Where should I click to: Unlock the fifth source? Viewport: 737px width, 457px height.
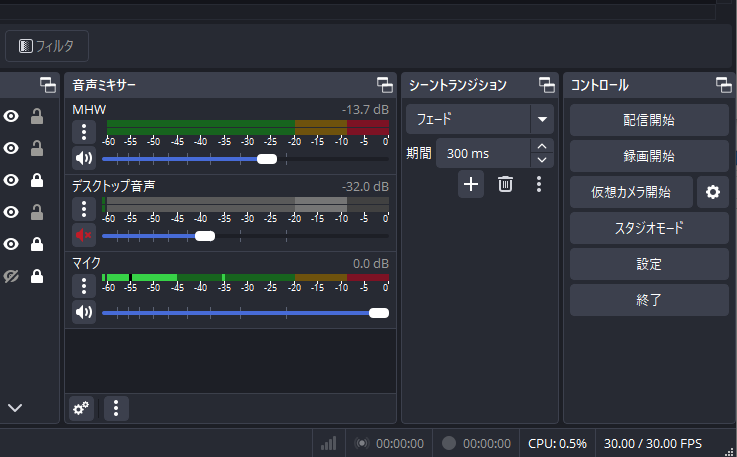pyautogui.click(x=37, y=244)
